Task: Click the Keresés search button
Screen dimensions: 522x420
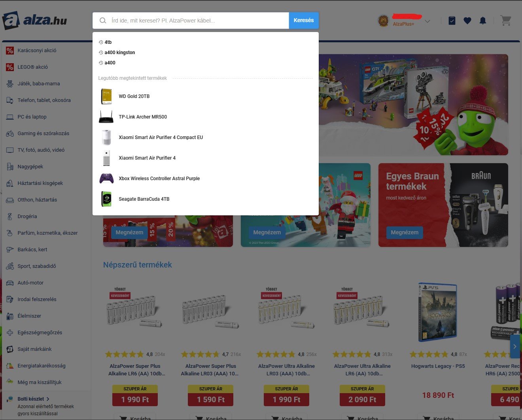Action: point(304,21)
